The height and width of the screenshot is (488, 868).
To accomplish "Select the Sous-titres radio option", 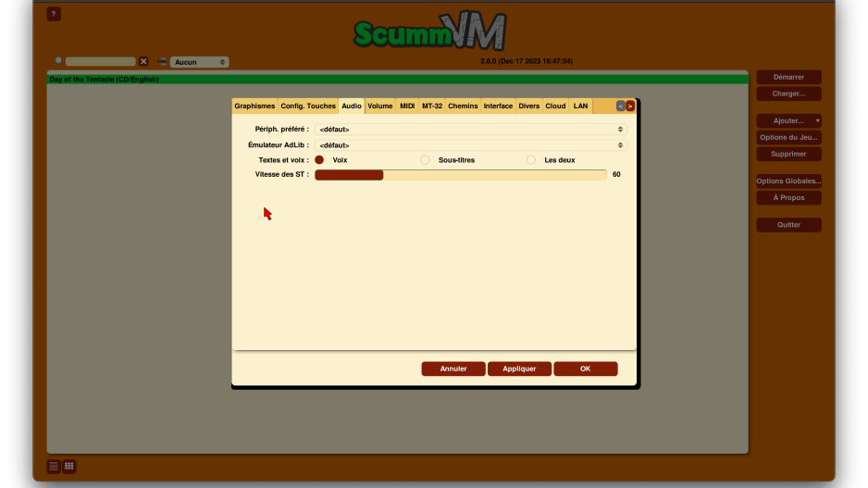I will (425, 160).
